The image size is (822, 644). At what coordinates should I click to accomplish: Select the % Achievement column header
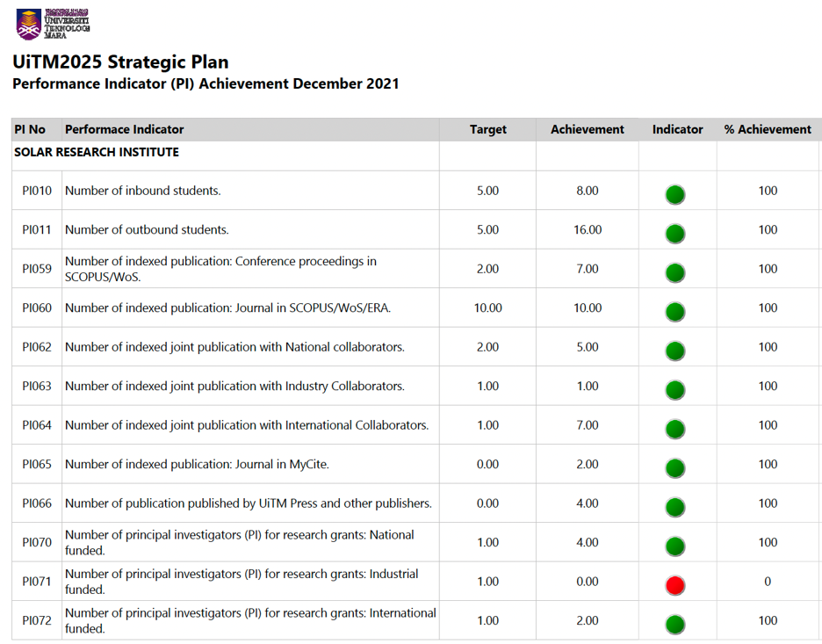coord(767,129)
